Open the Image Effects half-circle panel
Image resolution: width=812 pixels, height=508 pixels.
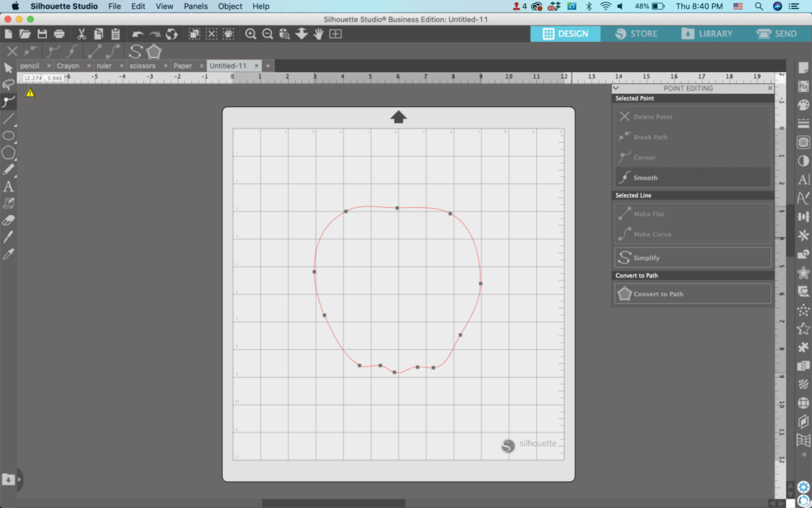pyautogui.click(x=803, y=161)
